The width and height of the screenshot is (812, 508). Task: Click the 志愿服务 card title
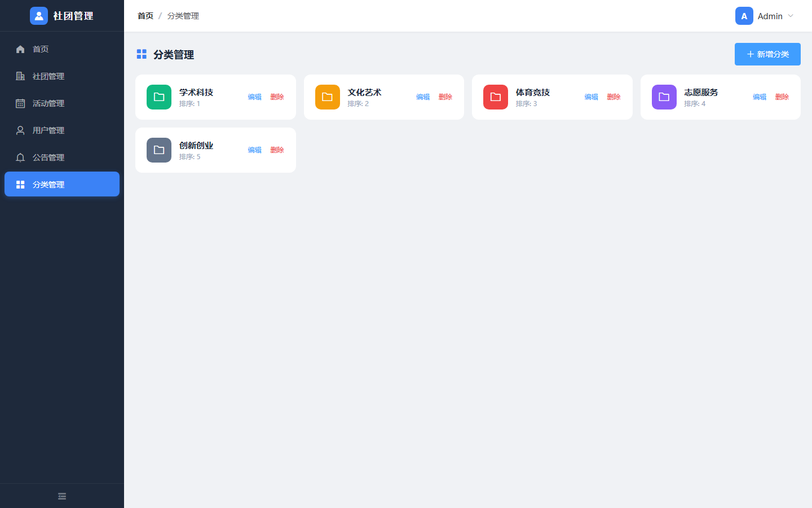pyautogui.click(x=701, y=92)
